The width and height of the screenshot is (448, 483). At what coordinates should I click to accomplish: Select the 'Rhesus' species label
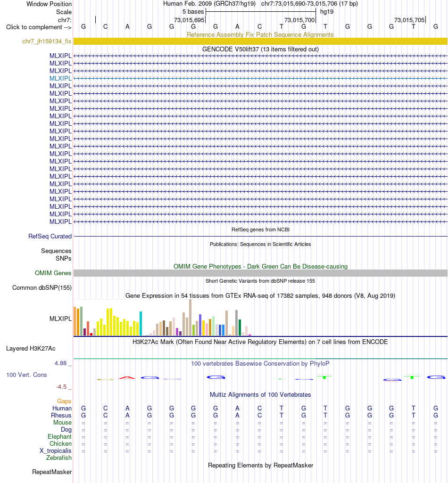point(61,415)
